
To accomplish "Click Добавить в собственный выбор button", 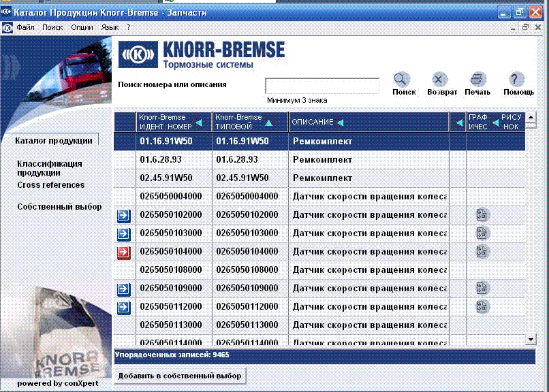I will 180,376.
